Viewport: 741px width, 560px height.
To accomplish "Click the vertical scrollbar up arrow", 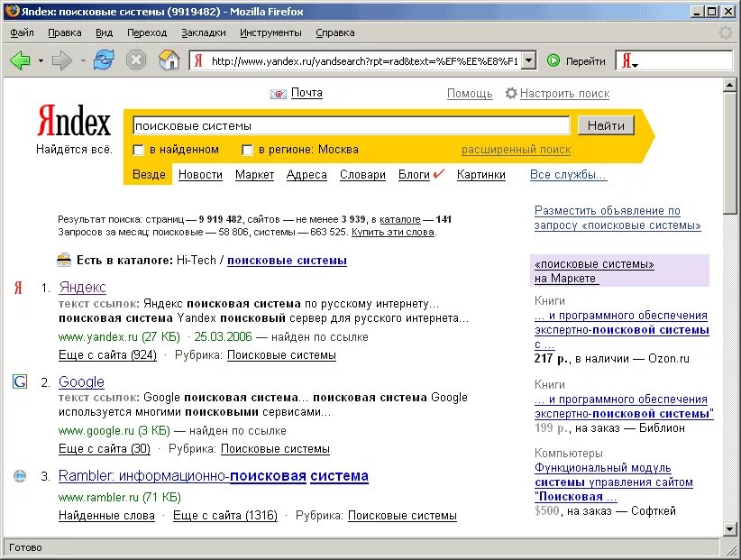I will click(729, 85).
